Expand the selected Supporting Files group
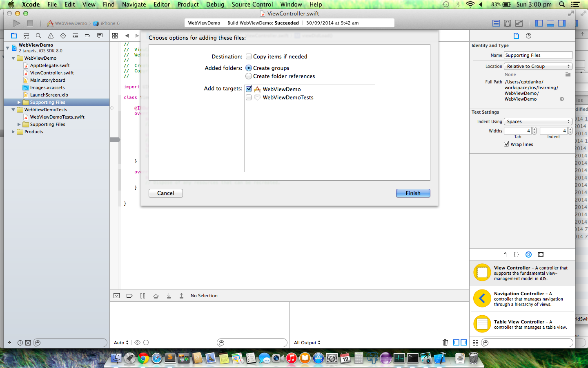The width and height of the screenshot is (588, 368). (19, 102)
